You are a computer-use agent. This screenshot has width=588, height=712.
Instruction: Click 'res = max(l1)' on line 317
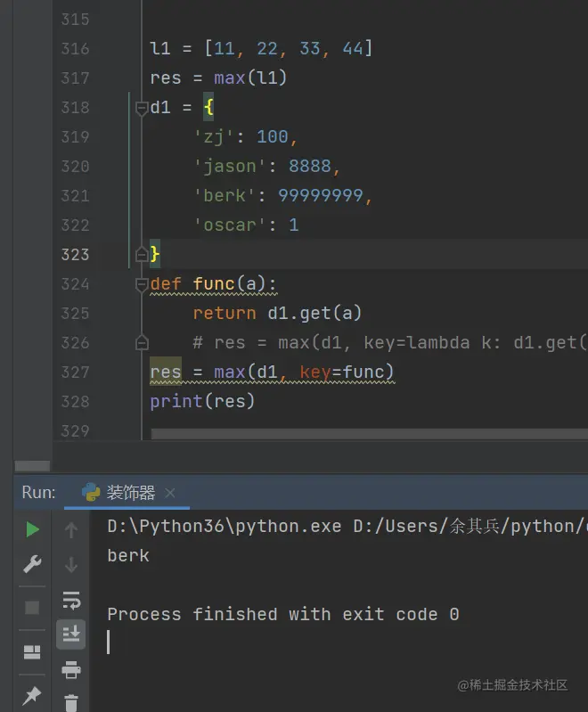pos(218,78)
